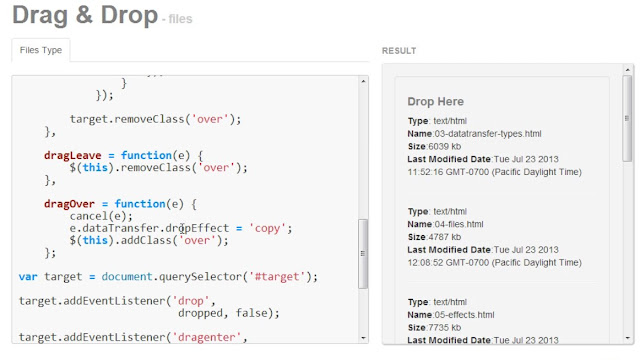Select the Files Type tab
640x360 pixels.
(41, 50)
